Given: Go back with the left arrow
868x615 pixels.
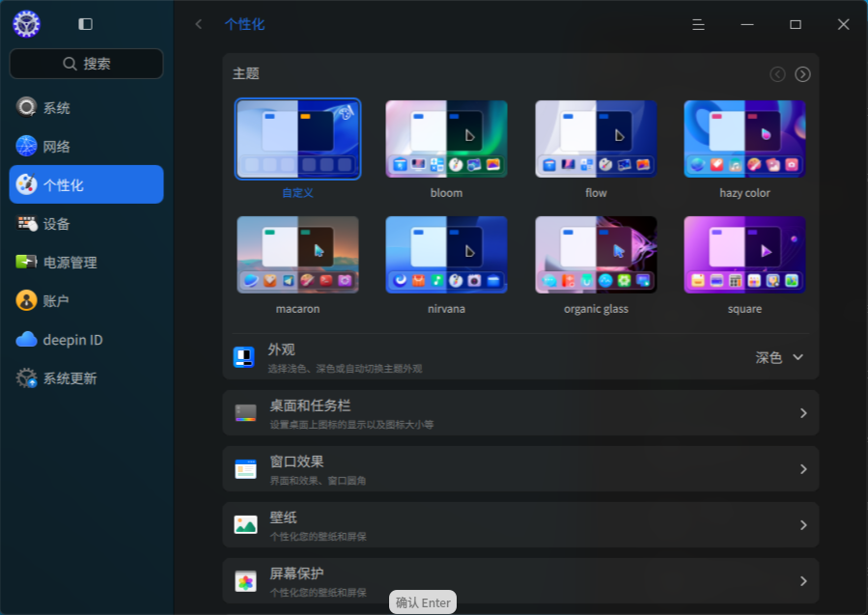Looking at the screenshot, I should 199,24.
